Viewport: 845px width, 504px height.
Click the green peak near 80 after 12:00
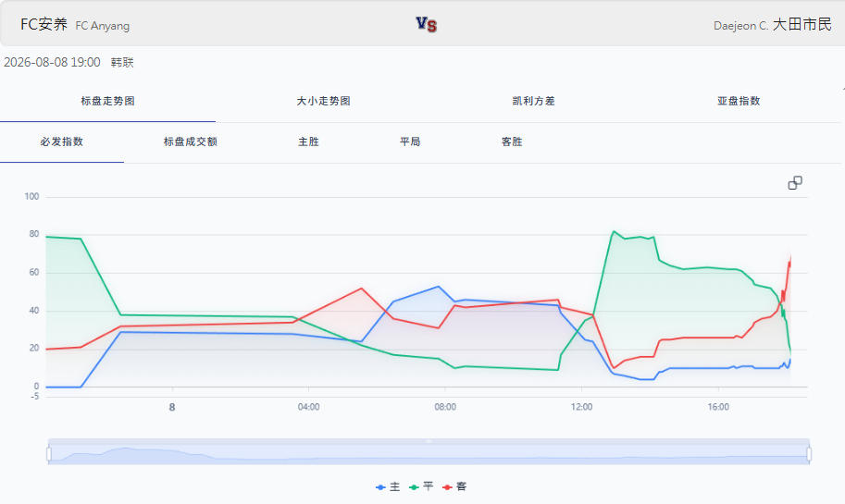pyautogui.click(x=614, y=231)
